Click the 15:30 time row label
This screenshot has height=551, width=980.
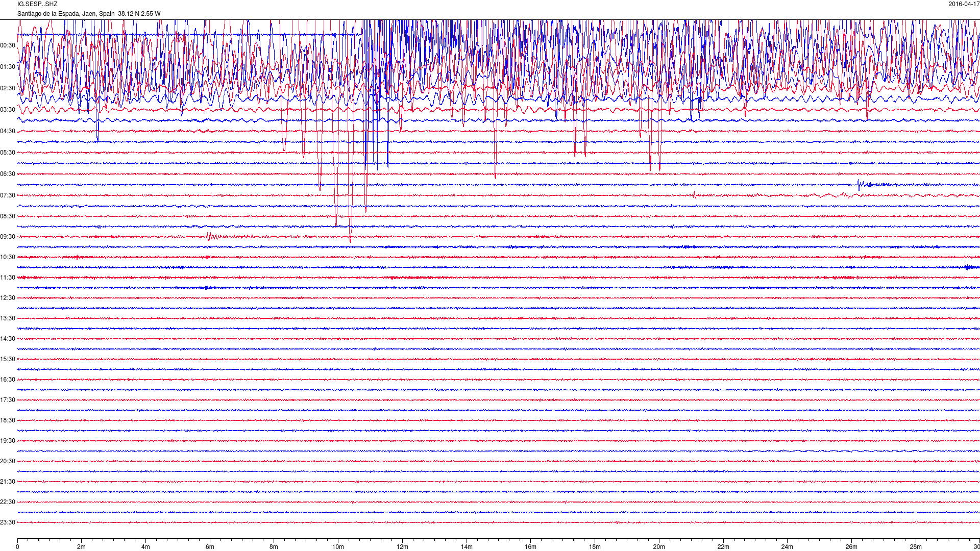8,359
